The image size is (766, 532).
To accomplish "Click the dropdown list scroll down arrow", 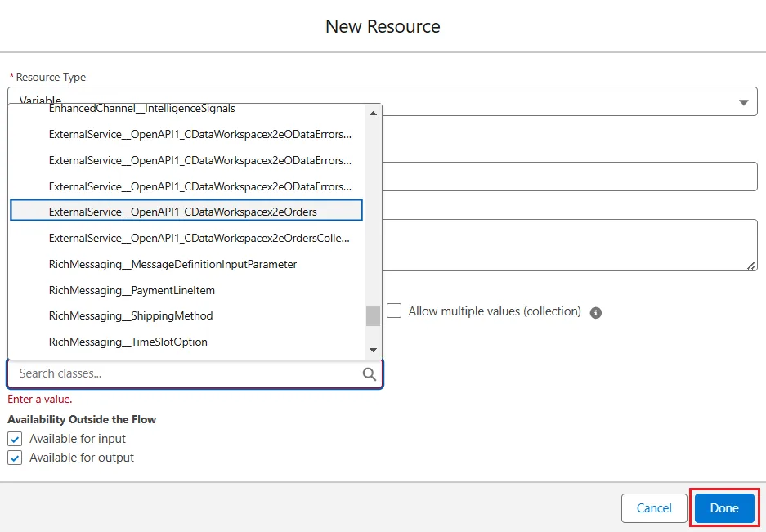I will 374,351.
